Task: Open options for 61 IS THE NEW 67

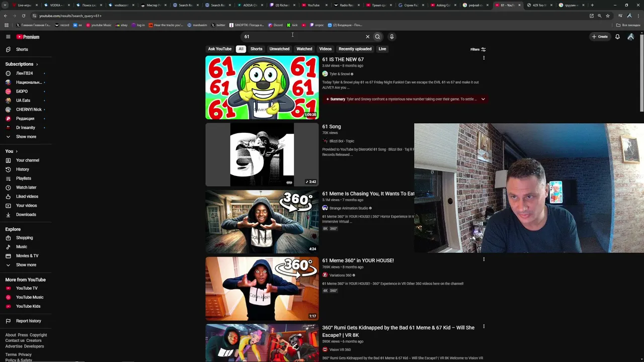Action: 484,58
